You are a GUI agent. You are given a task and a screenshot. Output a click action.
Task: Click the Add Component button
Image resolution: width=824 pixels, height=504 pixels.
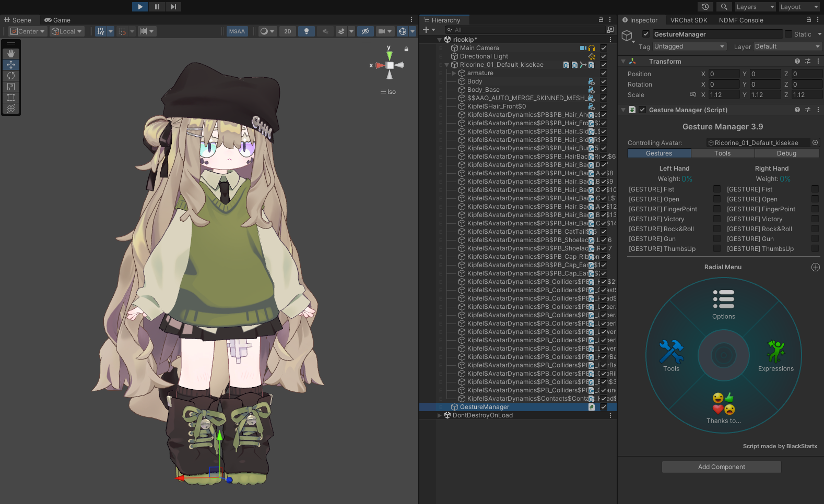(x=722, y=467)
